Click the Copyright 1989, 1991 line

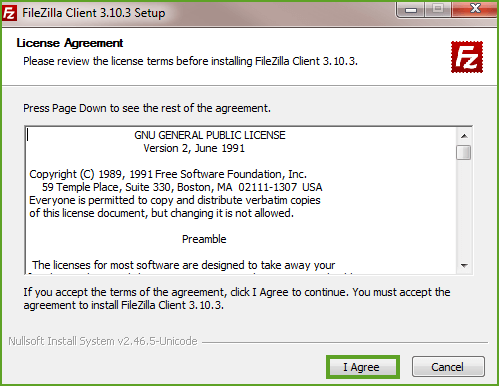click(168, 174)
